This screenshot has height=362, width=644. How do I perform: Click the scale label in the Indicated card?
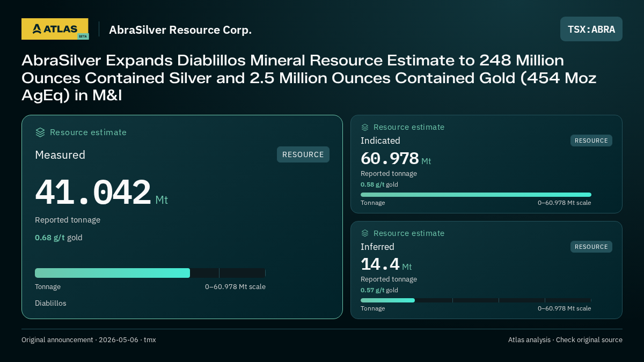564,203
